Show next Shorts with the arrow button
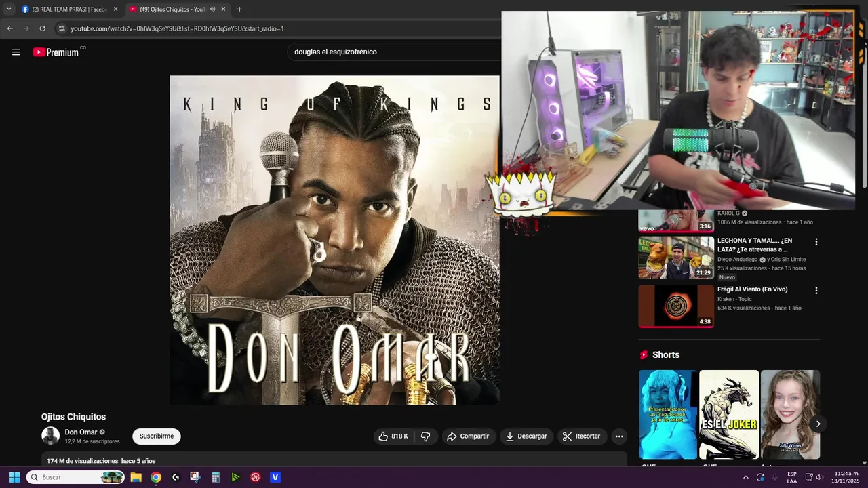 (x=818, y=424)
